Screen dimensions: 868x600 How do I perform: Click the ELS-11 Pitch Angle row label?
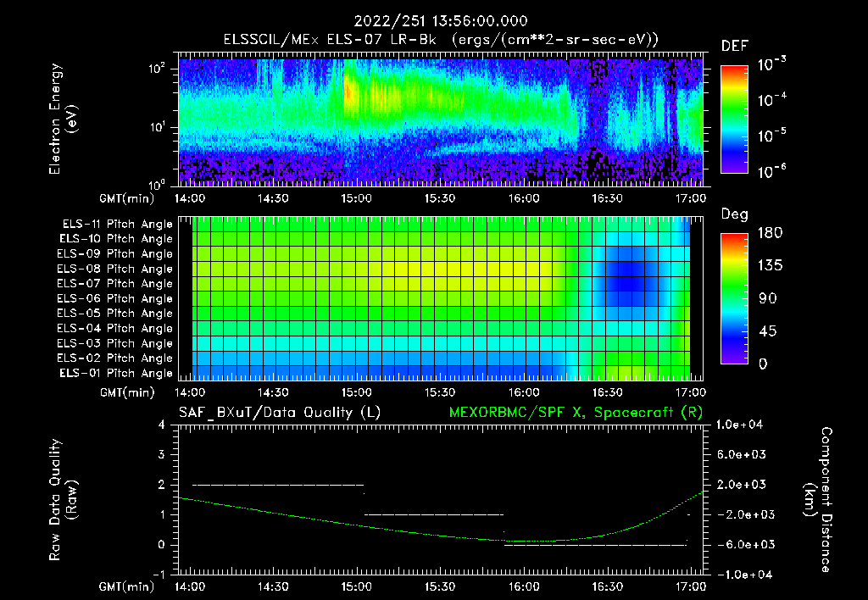pos(117,225)
